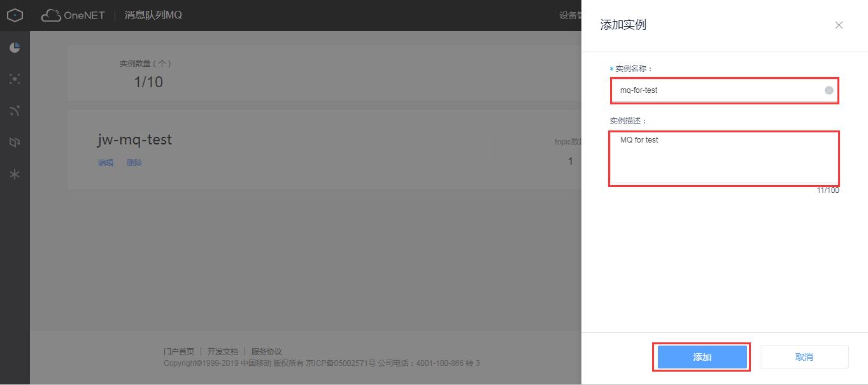Click the 实例描述 textarea with MQ for test
This screenshot has height=385, width=868.
pos(724,158)
